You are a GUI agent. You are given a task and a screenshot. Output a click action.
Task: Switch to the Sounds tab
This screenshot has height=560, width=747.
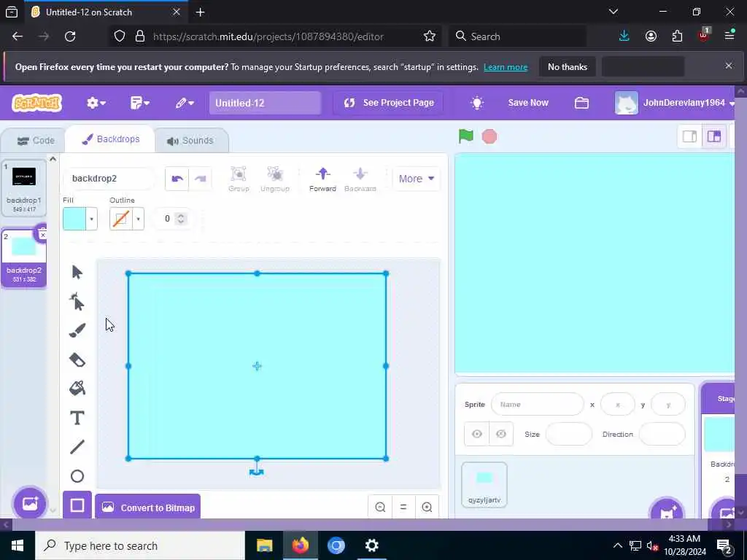pyautogui.click(x=190, y=141)
